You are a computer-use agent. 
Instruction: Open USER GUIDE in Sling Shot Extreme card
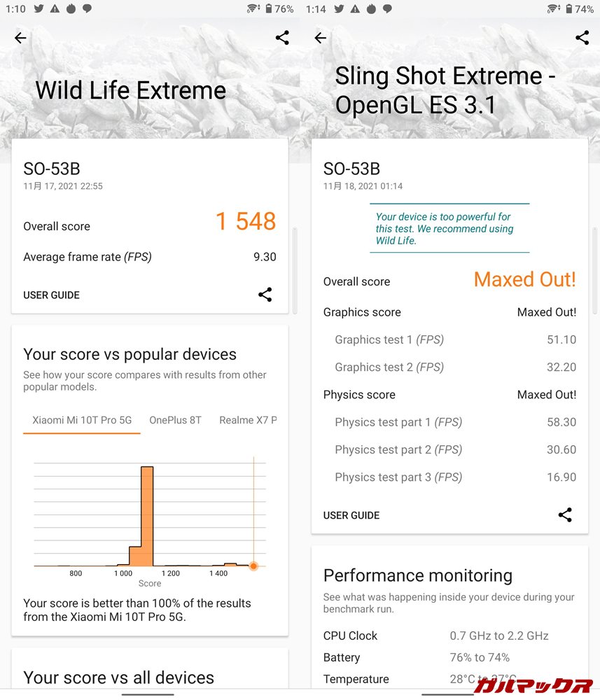coord(351,516)
